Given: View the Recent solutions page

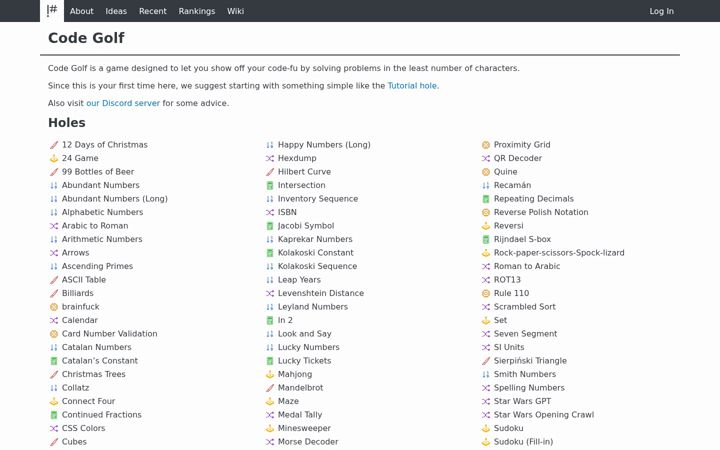Looking at the screenshot, I should pos(152,11).
